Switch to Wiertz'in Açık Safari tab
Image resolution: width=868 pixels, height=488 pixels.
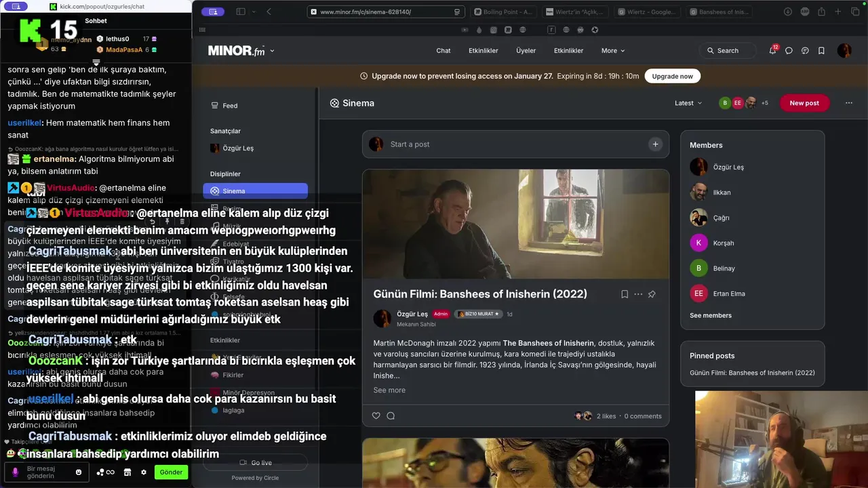point(575,12)
